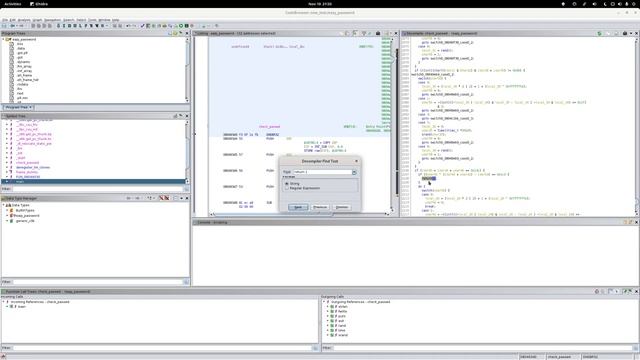Navigate to next label (L) icon
This screenshot has height=360, width=640.
pos(80,26)
